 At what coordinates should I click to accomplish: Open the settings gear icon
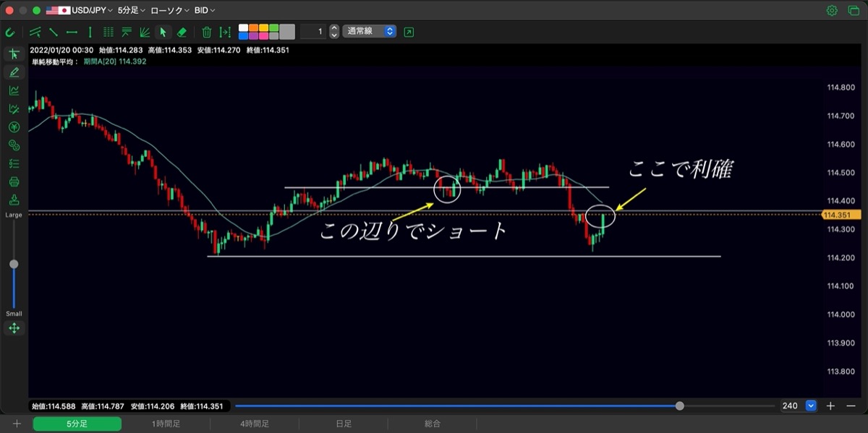pyautogui.click(x=832, y=10)
